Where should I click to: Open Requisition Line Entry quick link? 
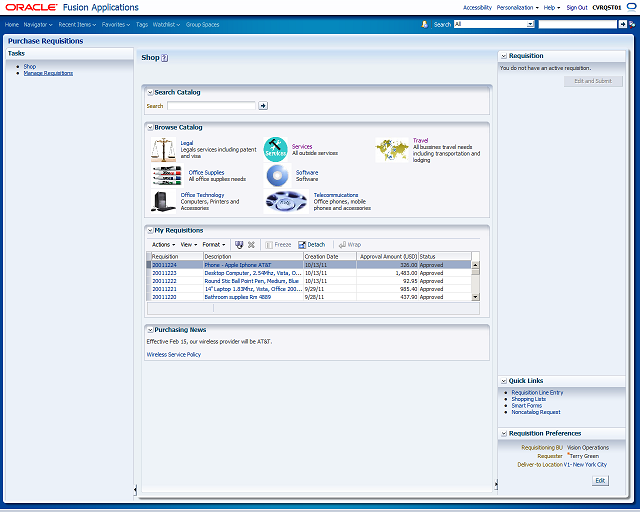[537, 392]
